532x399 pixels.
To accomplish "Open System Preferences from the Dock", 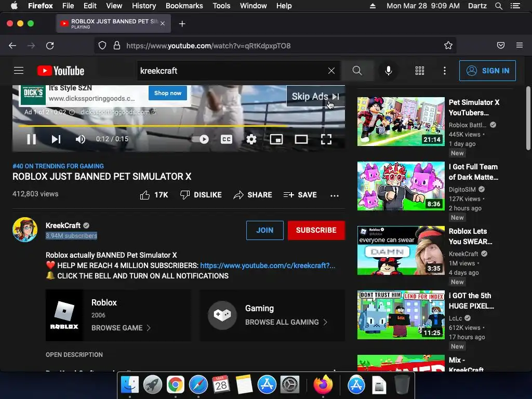I will tap(290, 385).
